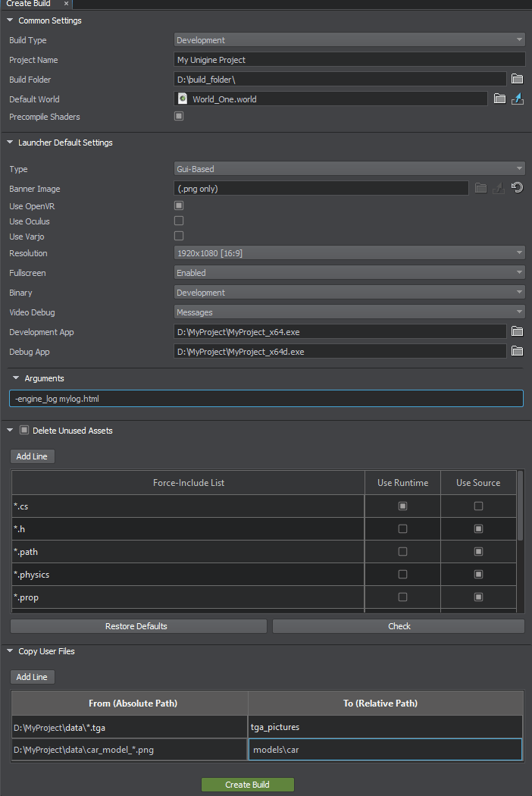The width and height of the screenshot is (532, 796).
Task: Click the Banner Image folder icon
Action: [480, 188]
